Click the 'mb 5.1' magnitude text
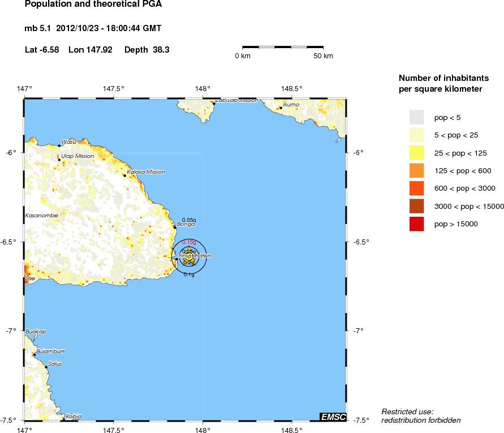 [37, 28]
